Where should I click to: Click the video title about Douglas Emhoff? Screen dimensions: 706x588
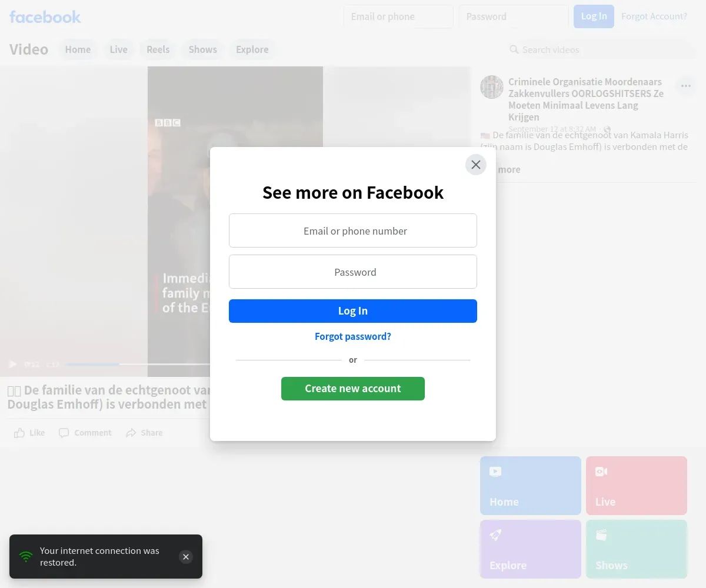(109, 397)
